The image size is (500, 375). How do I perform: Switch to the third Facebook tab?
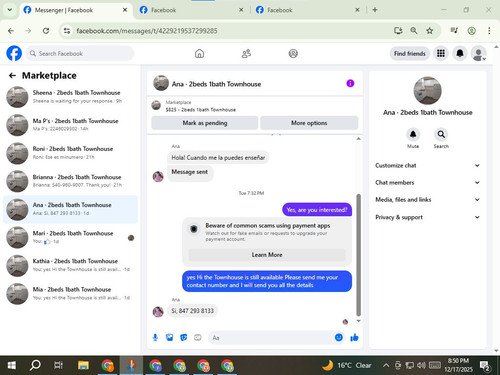click(308, 10)
